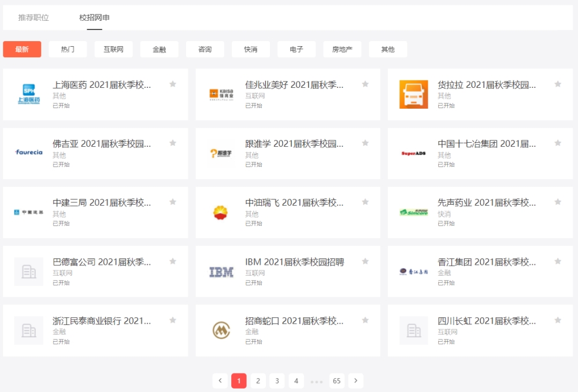This screenshot has height=392, width=578.
Task: Toggle favorite star on 跟谁学 listing
Action: tap(365, 143)
